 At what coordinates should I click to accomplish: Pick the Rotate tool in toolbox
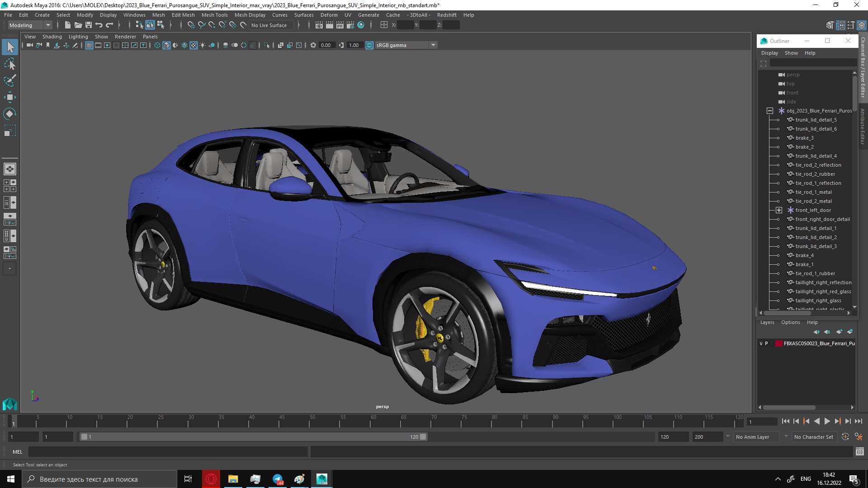(9, 113)
